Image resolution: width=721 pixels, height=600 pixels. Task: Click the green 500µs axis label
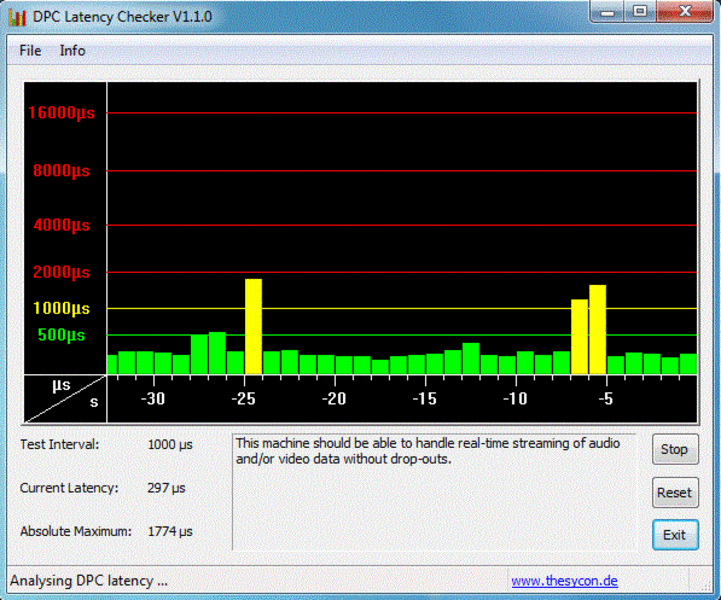pos(61,335)
